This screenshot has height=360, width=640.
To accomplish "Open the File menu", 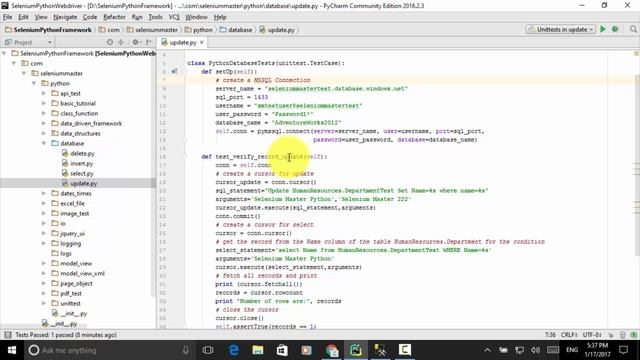I will pyautogui.click(x=7, y=17).
